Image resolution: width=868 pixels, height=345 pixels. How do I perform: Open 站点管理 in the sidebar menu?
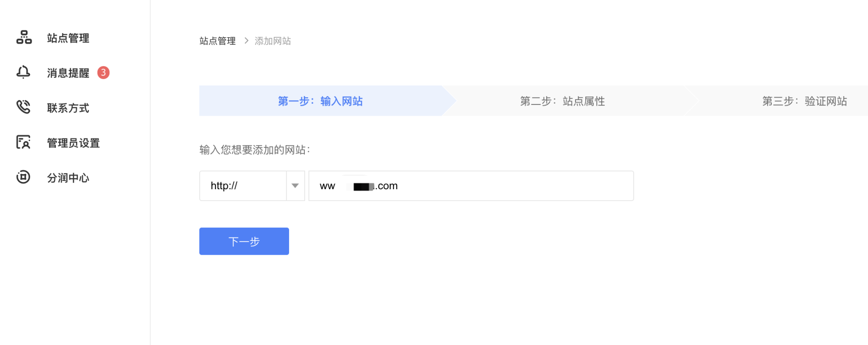click(x=68, y=38)
